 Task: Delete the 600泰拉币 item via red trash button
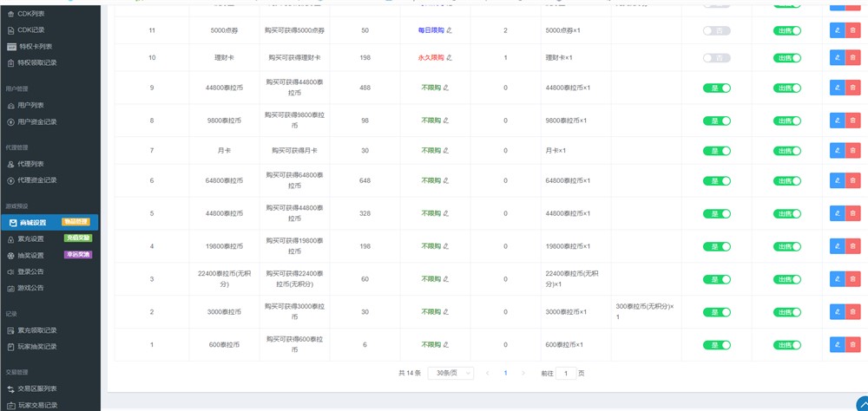click(852, 345)
